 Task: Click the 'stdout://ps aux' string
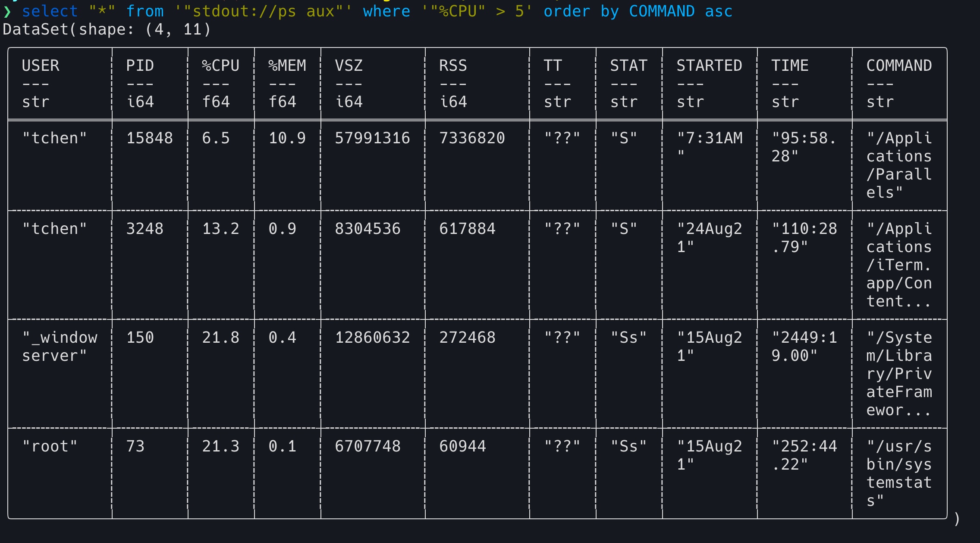click(x=263, y=11)
